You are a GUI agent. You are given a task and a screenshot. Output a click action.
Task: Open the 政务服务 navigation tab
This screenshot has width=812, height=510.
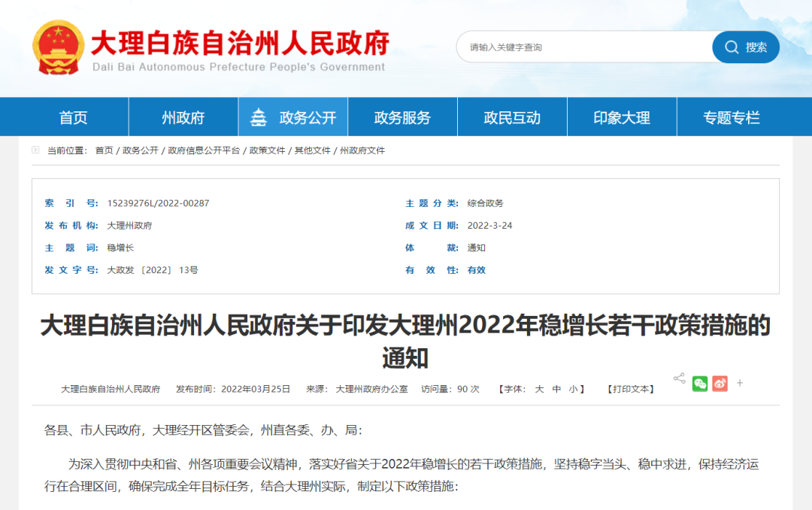(402, 117)
